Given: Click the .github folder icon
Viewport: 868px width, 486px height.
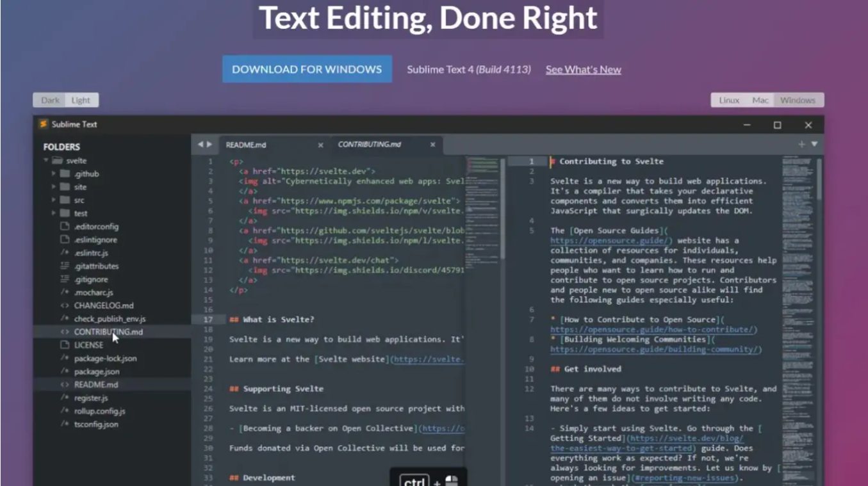Looking at the screenshot, I should [65, 174].
